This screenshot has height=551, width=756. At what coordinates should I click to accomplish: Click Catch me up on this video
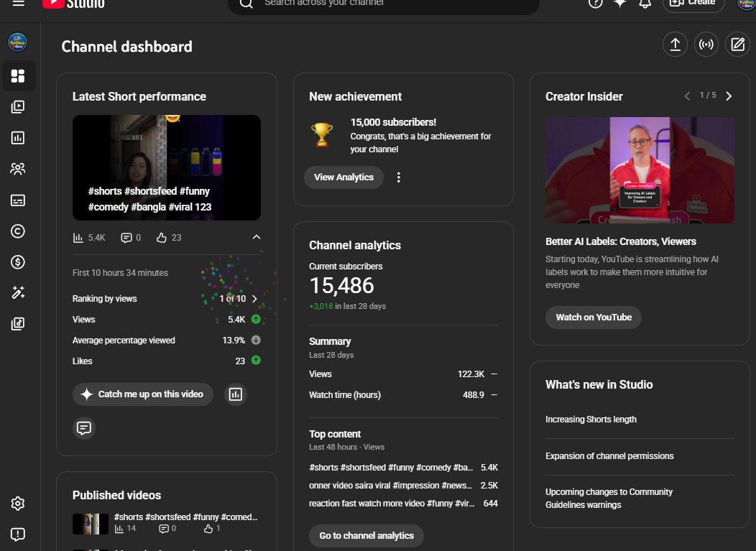143,394
